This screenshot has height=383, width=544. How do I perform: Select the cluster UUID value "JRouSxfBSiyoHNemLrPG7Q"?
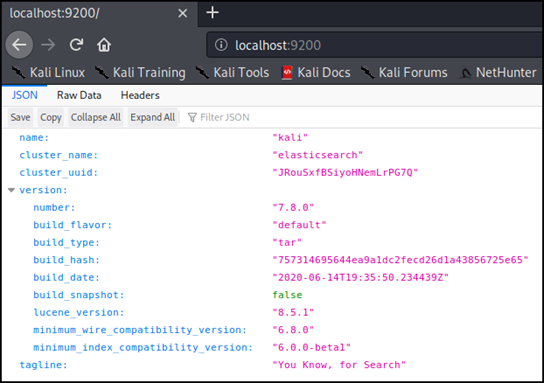(x=345, y=172)
